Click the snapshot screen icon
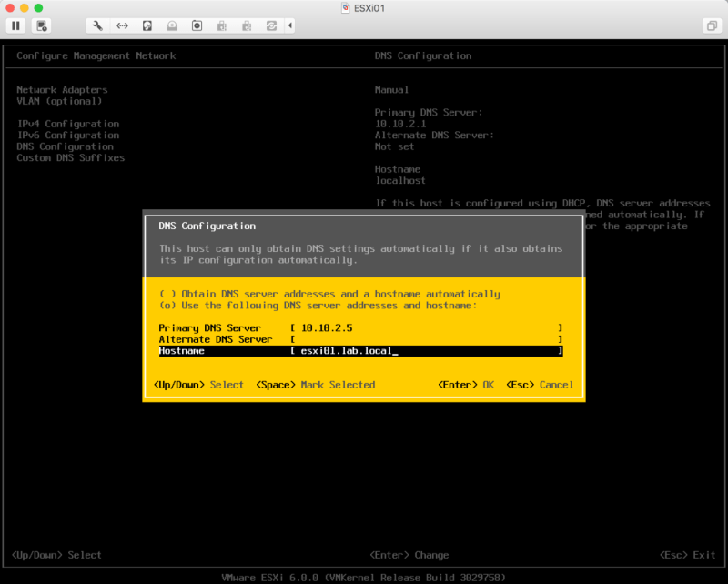Viewport: 728px width, 584px height. [43, 25]
